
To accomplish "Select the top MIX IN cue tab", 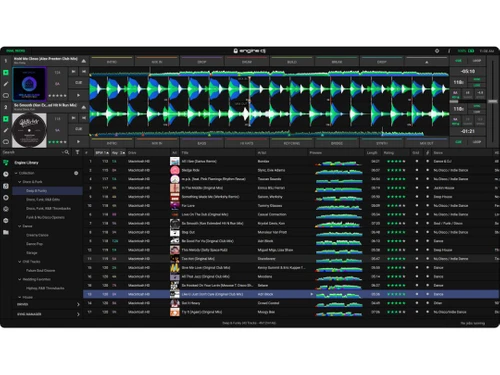I will [157, 62].
